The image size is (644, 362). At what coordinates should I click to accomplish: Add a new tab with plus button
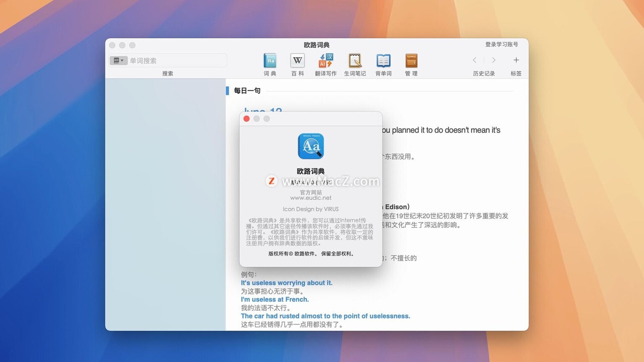516,60
